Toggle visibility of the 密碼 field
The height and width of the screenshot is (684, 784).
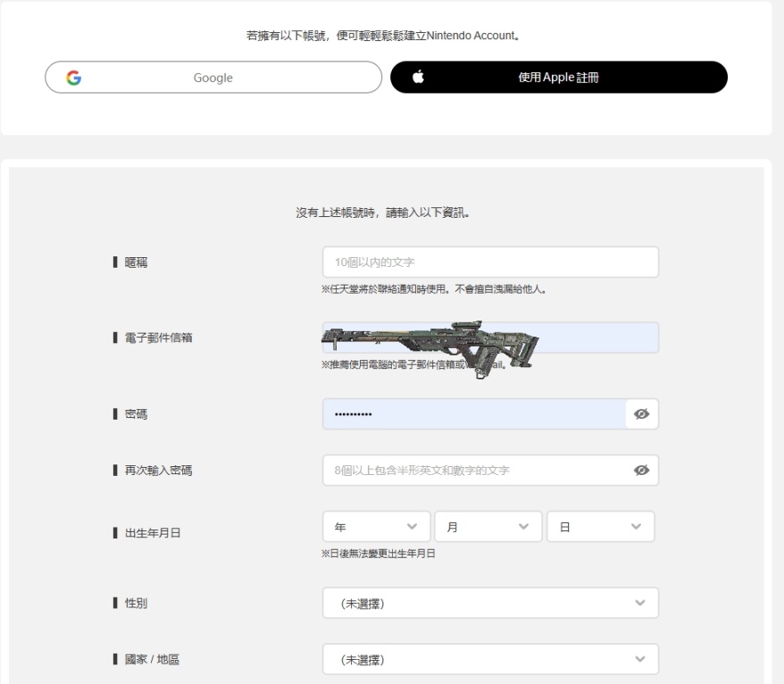641,414
